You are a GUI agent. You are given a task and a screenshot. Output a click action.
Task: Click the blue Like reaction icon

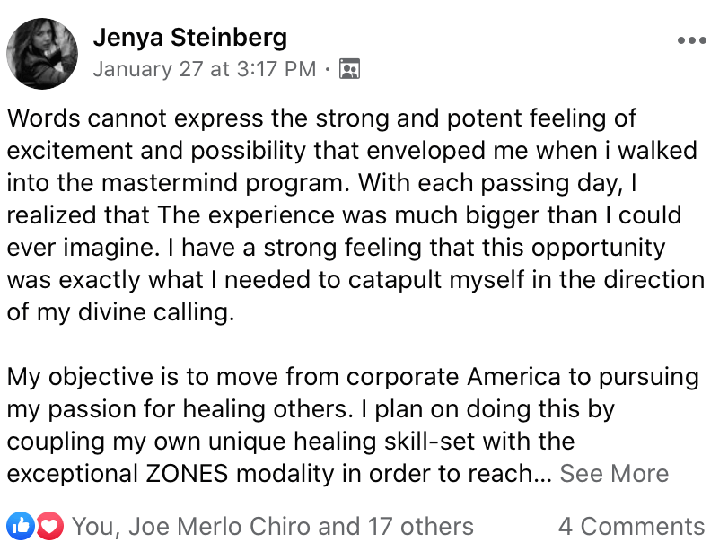click(20, 526)
